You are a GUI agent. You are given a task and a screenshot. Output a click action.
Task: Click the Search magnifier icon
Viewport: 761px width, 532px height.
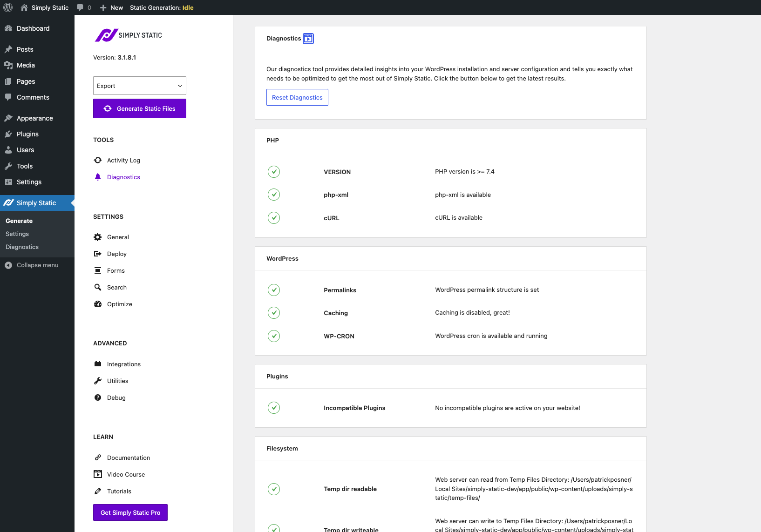(98, 287)
